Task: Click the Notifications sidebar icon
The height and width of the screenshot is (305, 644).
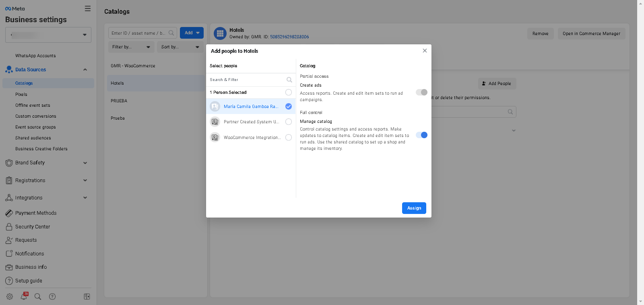Action: tap(9, 254)
